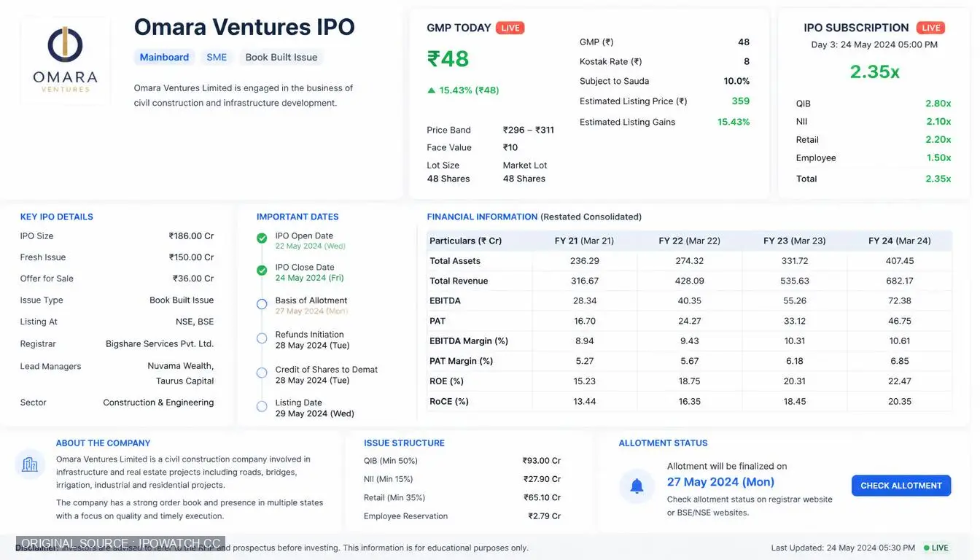Click the Basis of Allotment circle marker
The width and height of the screenshot is (980, 560).
[x=262, y=304]
